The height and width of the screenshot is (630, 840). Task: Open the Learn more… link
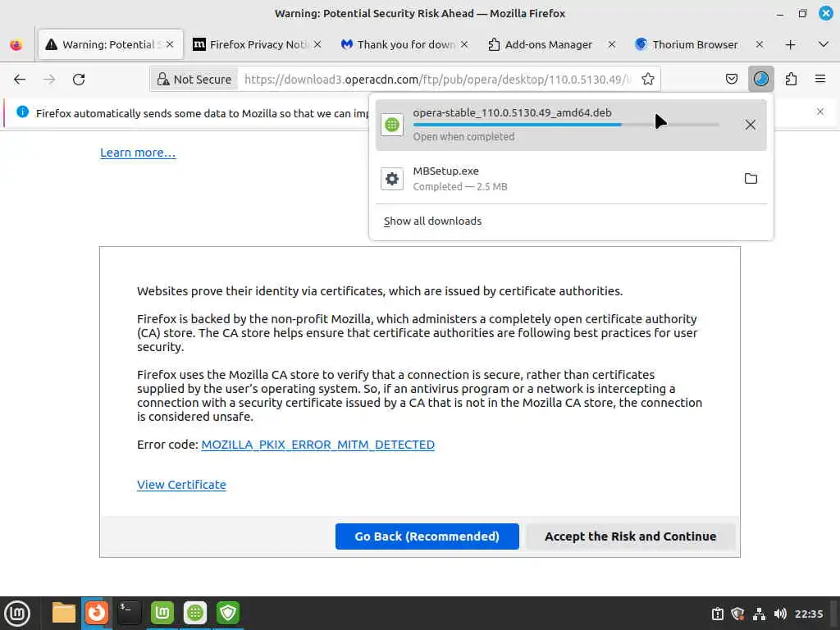coord(138,153)
